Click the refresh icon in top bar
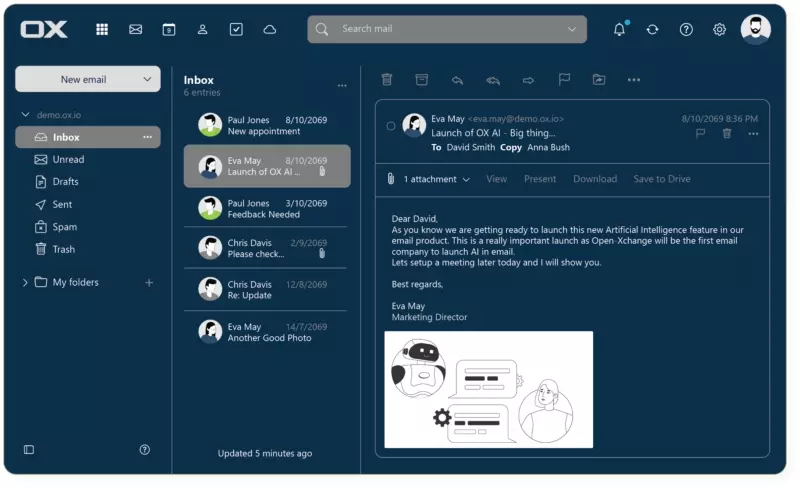 pyautogui.click(x=652, y=29)
